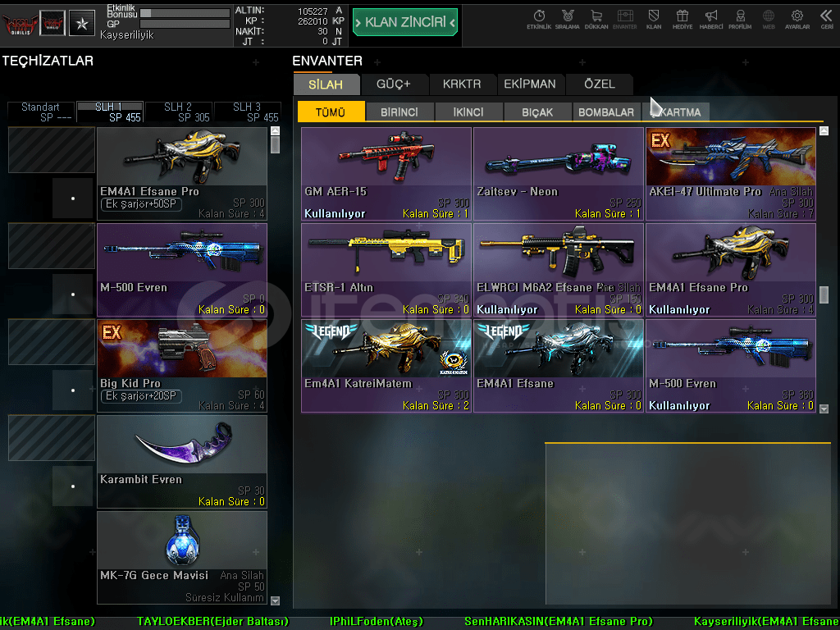Open the Haberci megaphone icon

(x=711, y=18)
